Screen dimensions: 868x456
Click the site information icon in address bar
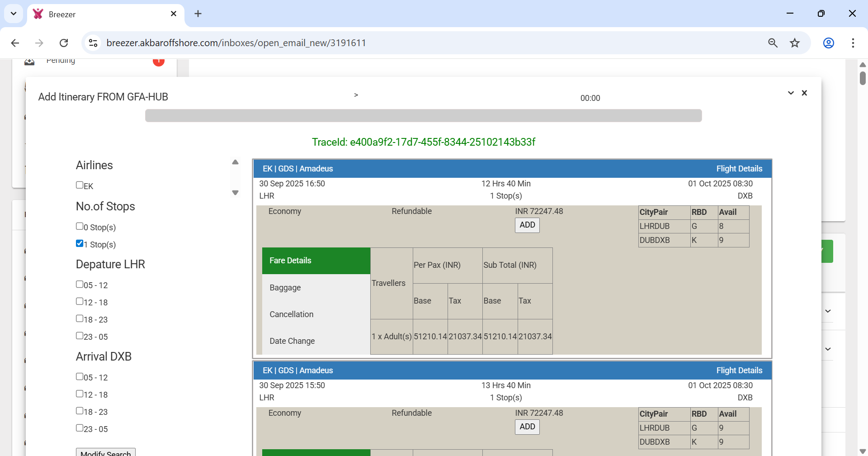[93, 43]
